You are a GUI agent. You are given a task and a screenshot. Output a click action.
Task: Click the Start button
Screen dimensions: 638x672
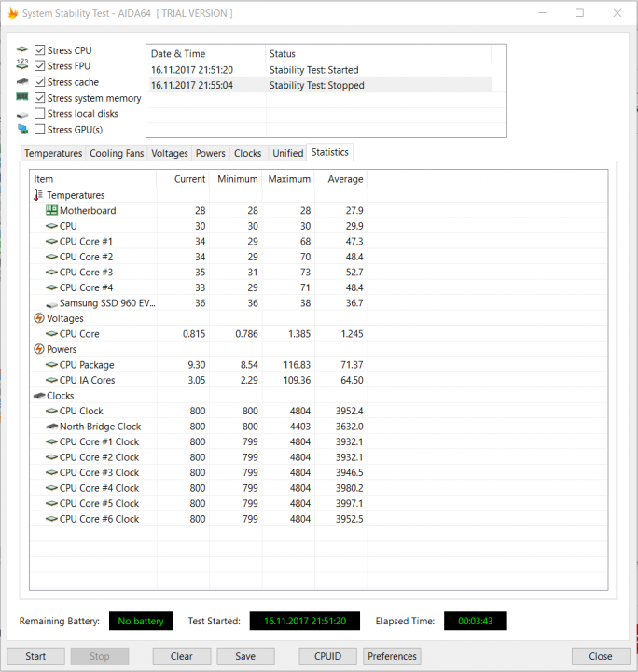coord(35,656)
